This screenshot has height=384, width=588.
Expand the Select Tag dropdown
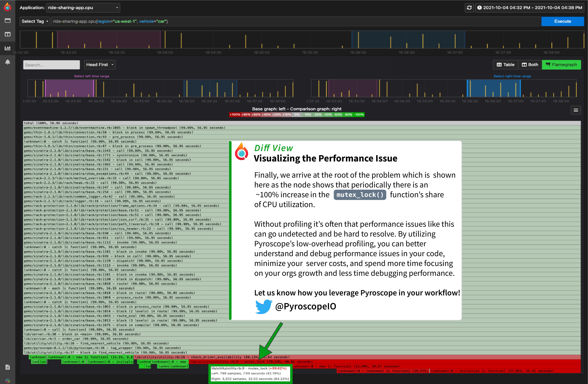(x=35, y=21)
